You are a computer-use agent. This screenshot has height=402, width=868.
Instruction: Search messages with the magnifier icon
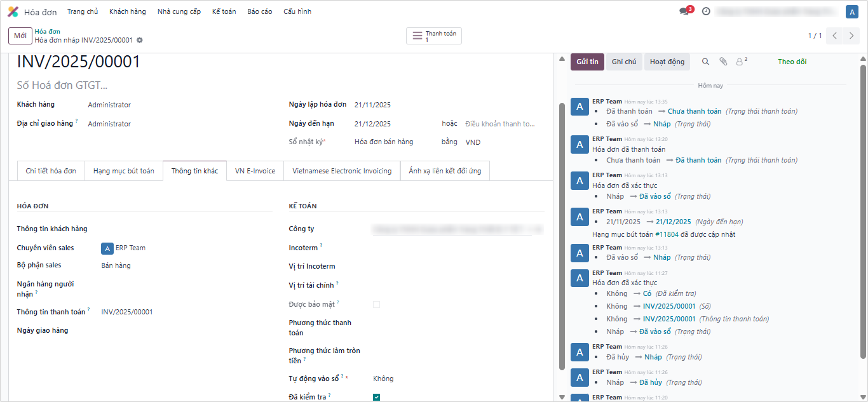(705, 62)
